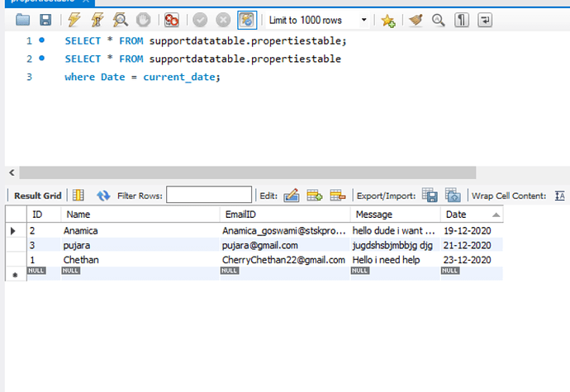The width and height of the screenshot is (570, 392).
Task: Select date cell 23-12-2020
Action: pos(472,260)
